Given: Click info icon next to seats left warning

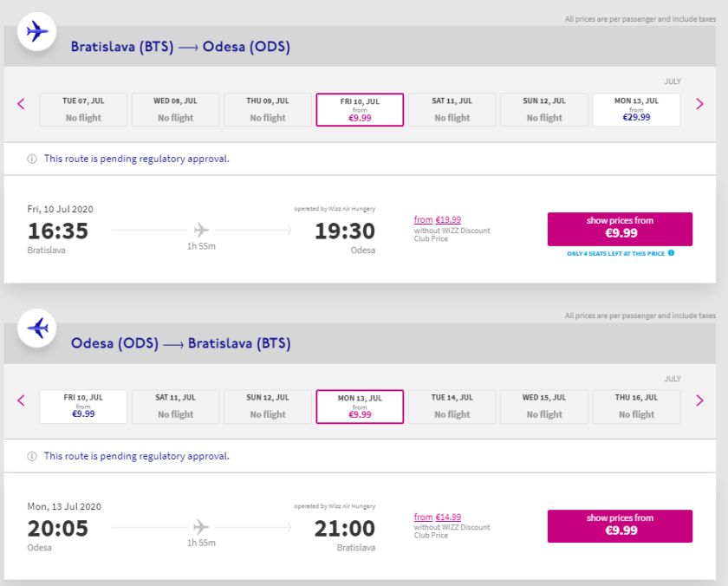Looking at the screenshot, I should (671, 253).
